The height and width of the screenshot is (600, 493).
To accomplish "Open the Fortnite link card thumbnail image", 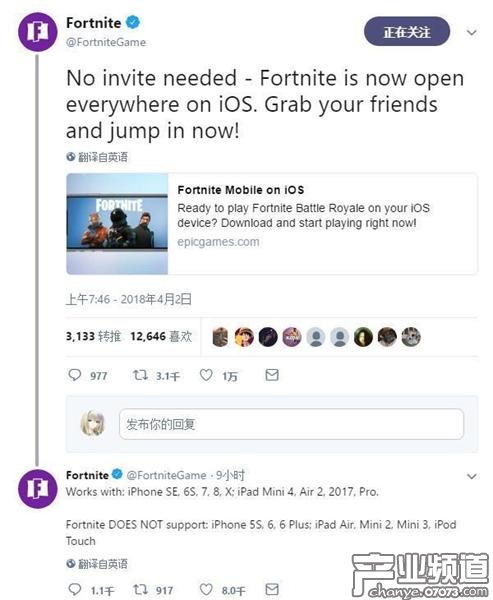I will coord(117,224).
